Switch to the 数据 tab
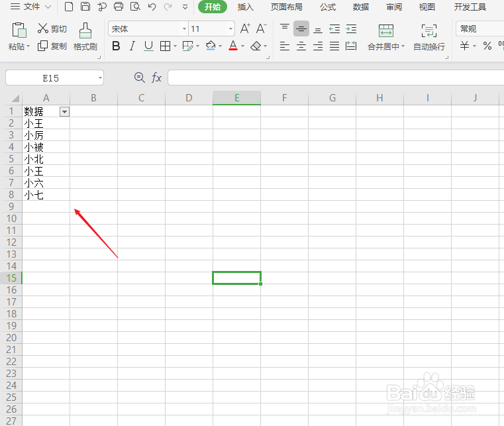This screenshot has width=504, height=426. (361, 7)
